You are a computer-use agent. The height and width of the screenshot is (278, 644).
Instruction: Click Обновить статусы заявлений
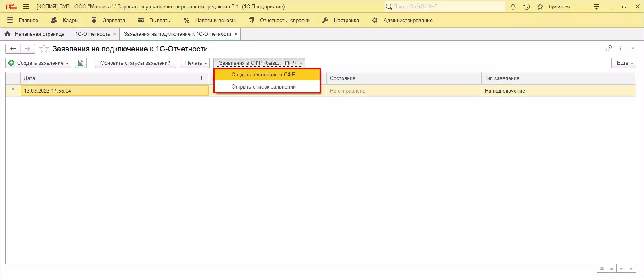coord(135,63)
